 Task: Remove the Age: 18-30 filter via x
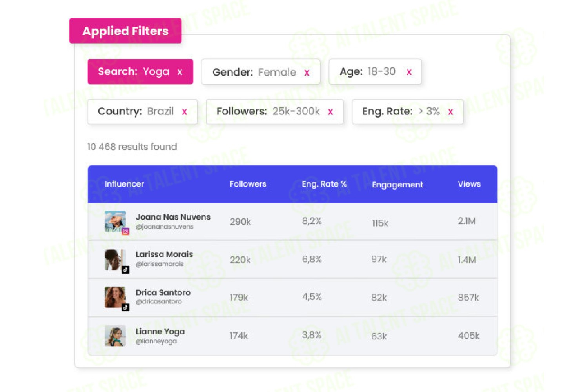409,72
